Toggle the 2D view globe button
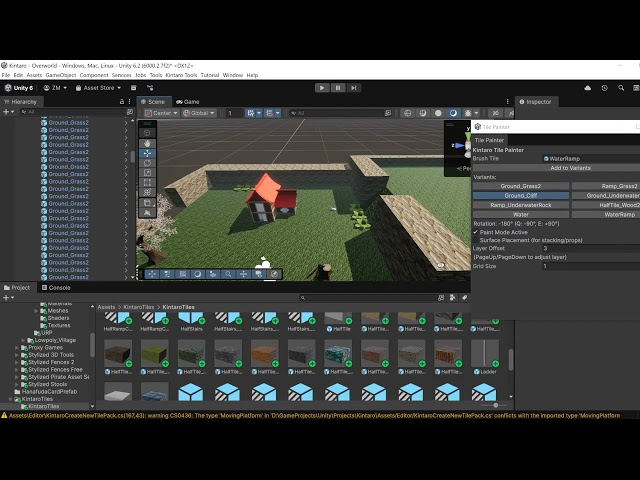This screenshot has height=480, width=640. (407, 113)
